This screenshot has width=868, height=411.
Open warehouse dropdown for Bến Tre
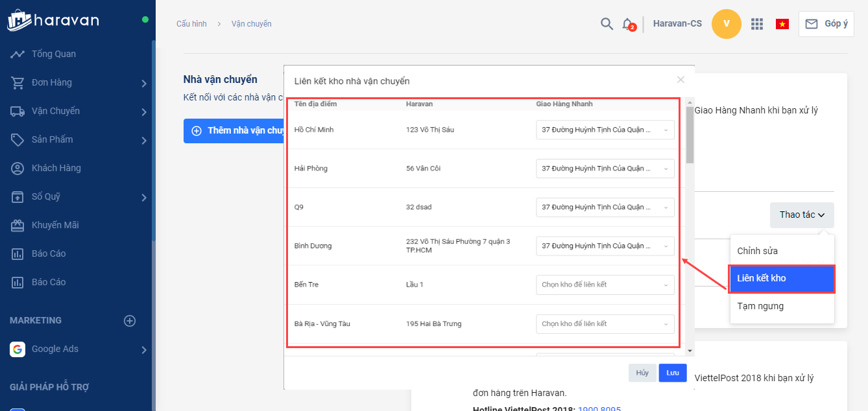[x=605, y=285]
